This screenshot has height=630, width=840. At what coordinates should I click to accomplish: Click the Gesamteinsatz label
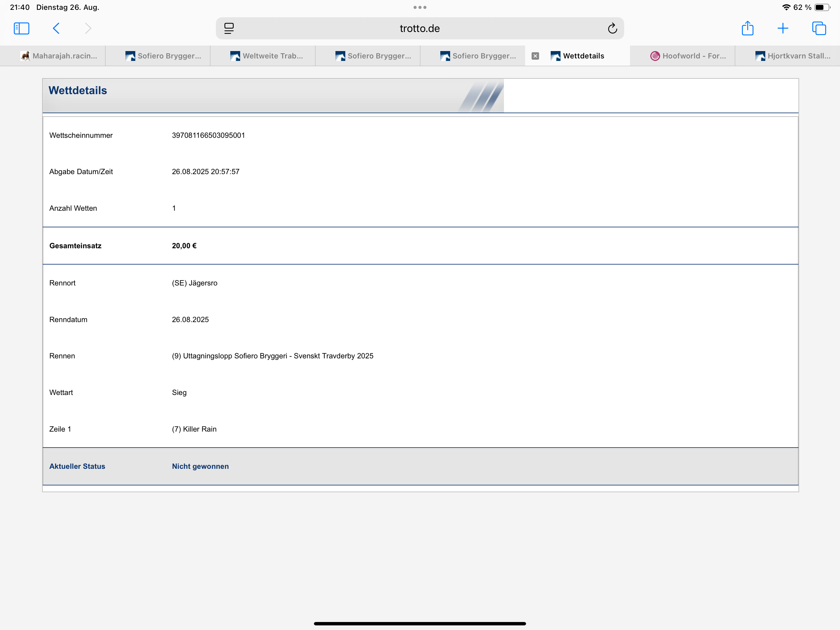tap(75, 246)
